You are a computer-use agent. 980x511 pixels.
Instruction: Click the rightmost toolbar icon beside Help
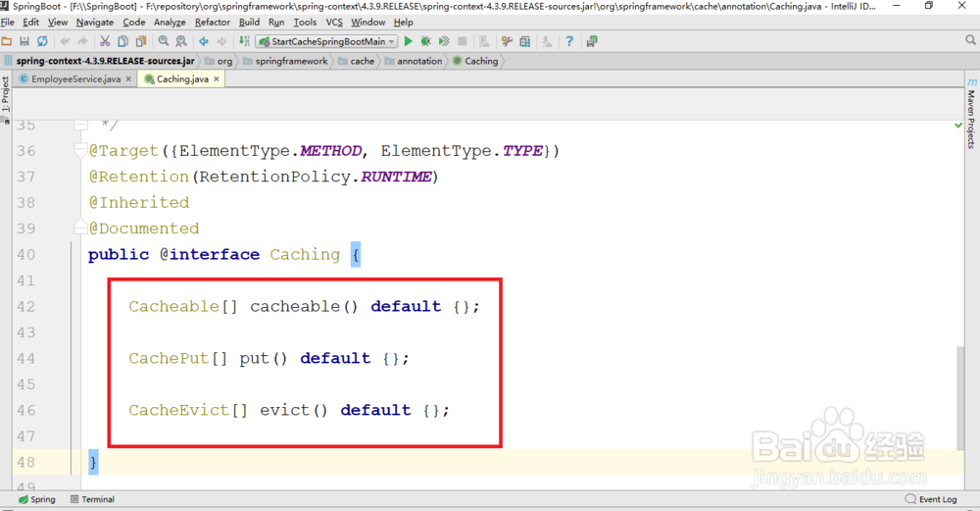coord(592,41)
